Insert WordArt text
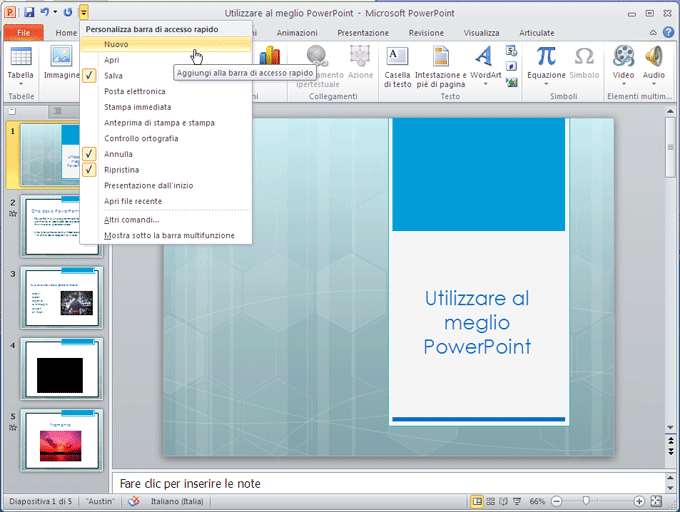The height and width of the screenshot is (512, 680). [485, 65]
